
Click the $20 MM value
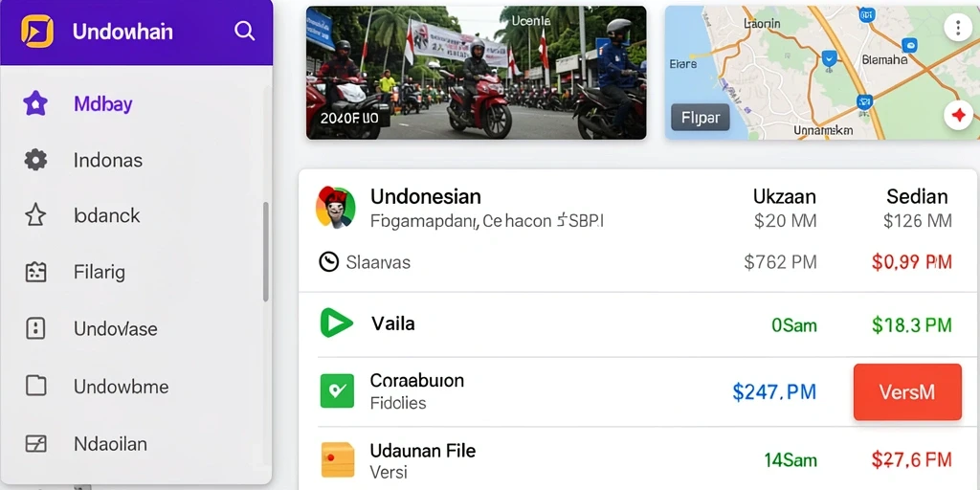click(x=785, y=221)
